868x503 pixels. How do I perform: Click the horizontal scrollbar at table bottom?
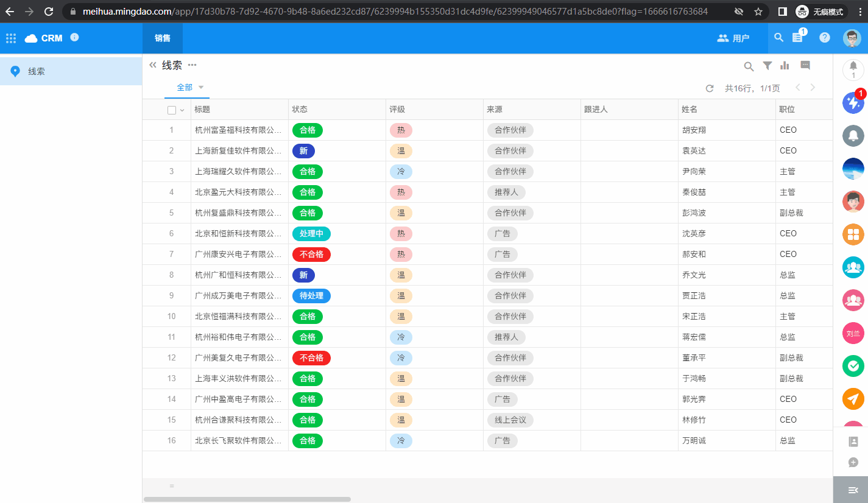click(247, 499)
